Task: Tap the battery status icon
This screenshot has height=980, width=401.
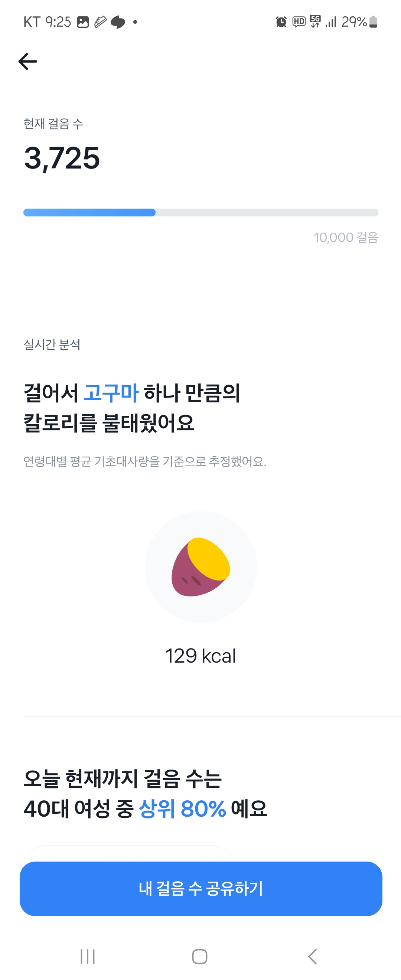Action: click(x=373, y=22)
